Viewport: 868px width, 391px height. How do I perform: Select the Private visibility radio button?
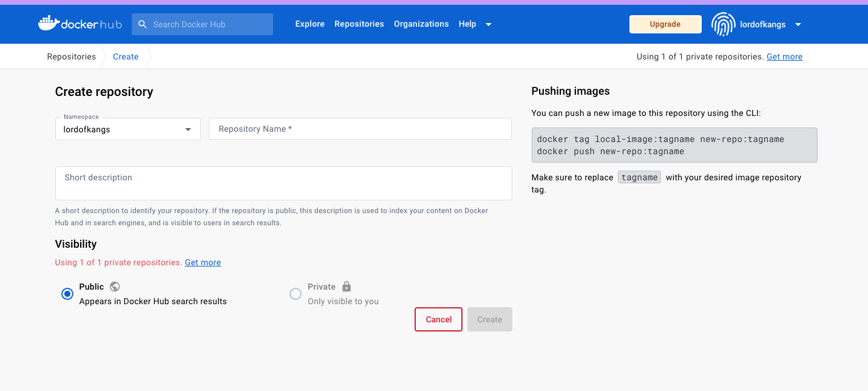click(x=296, y=294)
